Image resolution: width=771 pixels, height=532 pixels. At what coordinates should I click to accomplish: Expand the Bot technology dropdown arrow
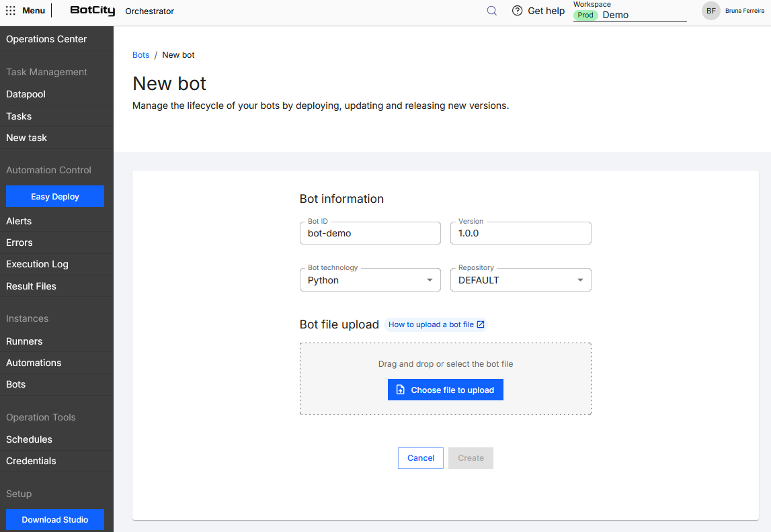coord(430,280)
